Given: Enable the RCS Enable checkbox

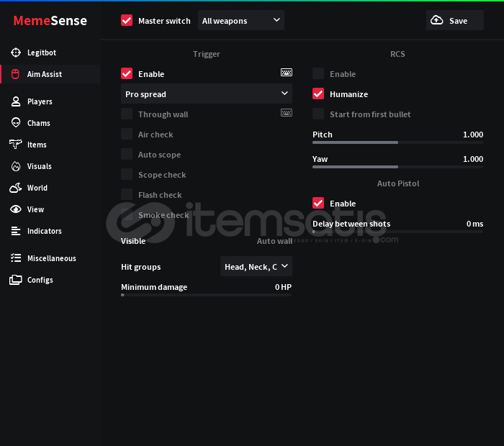Looking at the screenshot, I should tap(318, 73).
